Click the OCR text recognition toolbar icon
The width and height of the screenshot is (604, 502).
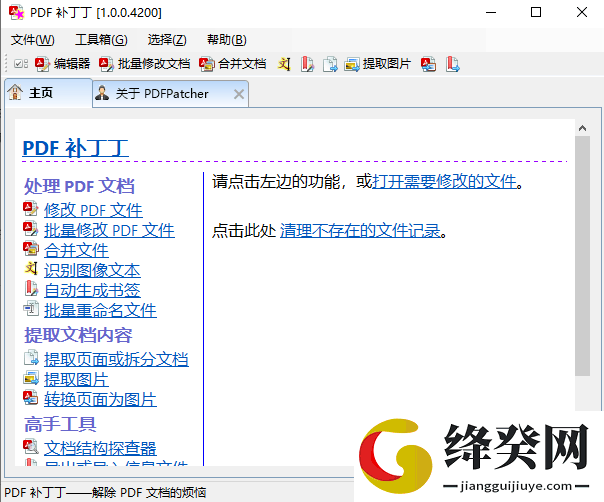pos(284,64)
